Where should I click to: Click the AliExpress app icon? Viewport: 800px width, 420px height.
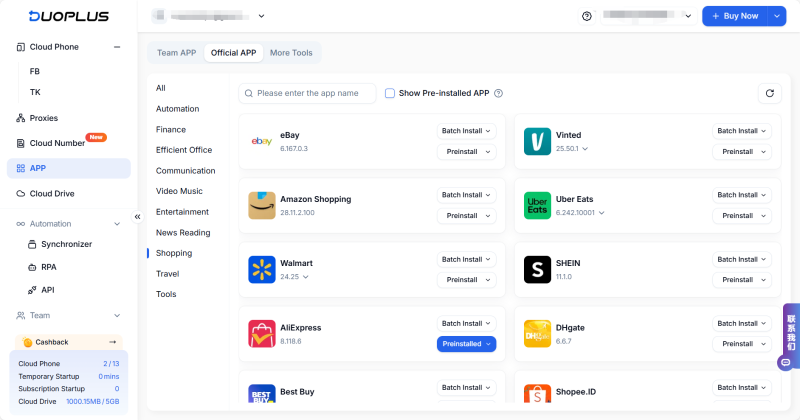(x=261, y=333)
